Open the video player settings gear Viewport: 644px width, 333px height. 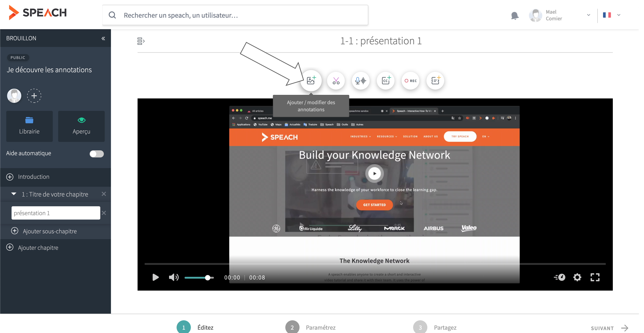pos(577,277)
